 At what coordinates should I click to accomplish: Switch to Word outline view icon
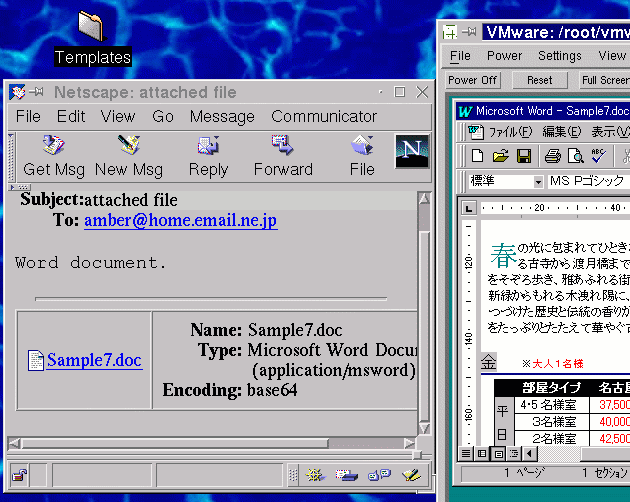[514, 454]
